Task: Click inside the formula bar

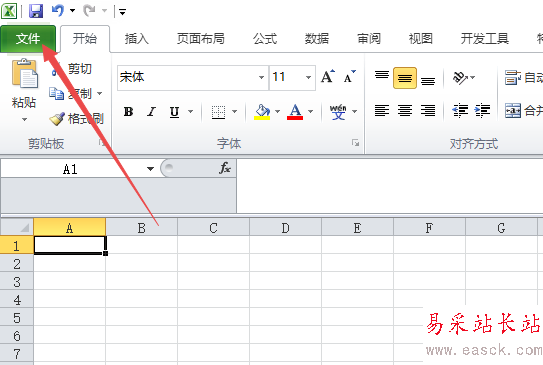Action: 389,186
